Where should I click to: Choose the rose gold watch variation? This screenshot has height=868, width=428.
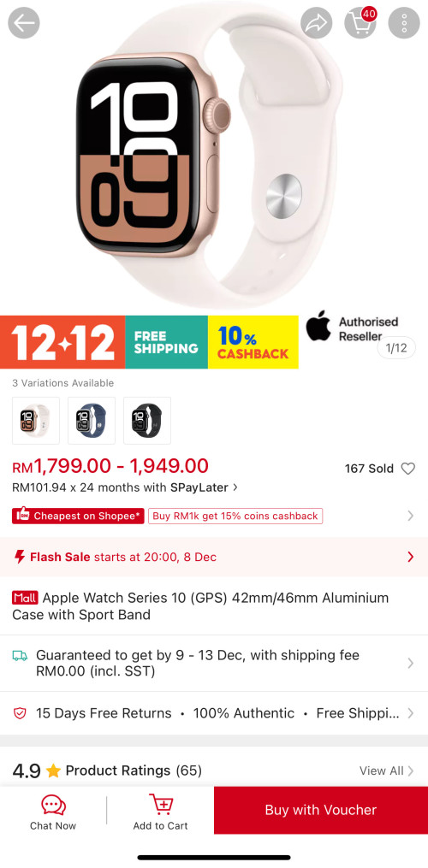[36, 421]
